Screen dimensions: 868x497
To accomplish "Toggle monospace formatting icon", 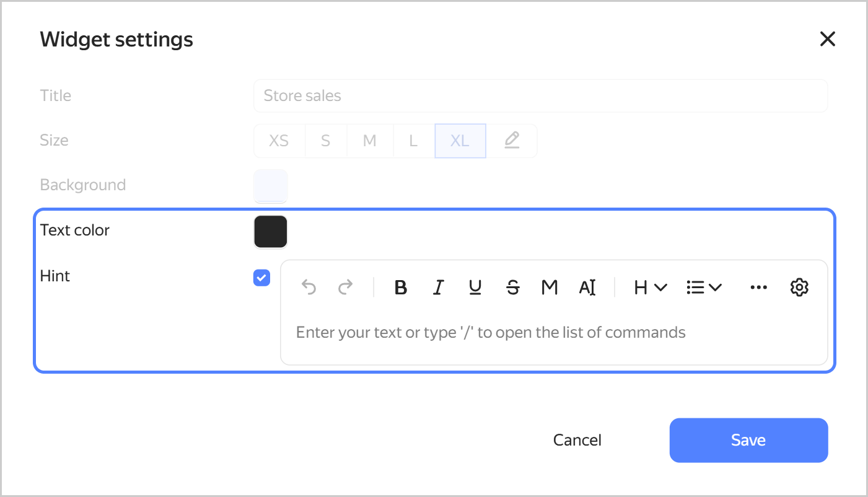I will [x=550, y=288].
